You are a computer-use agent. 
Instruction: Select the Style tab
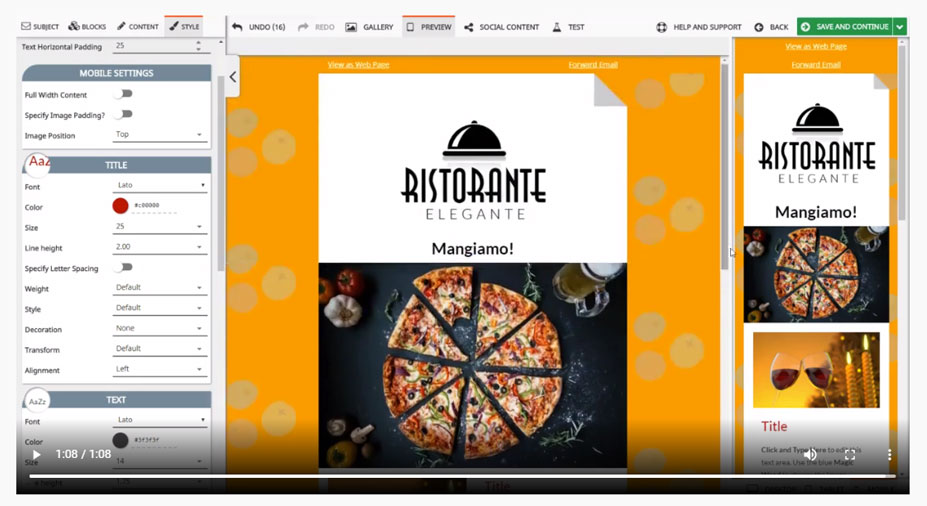[x=184, y=27]
